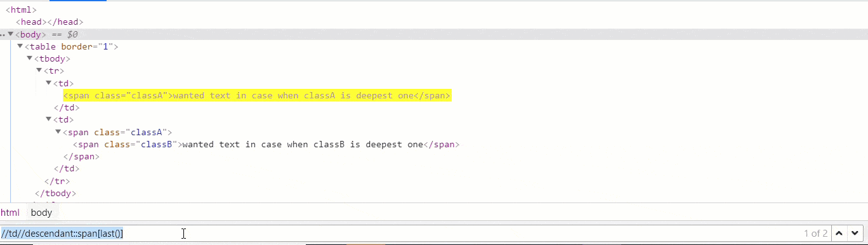868x245 pixels.
Task: Collapse the first td element
Action: pyautogui.click(x=49, y=83)
